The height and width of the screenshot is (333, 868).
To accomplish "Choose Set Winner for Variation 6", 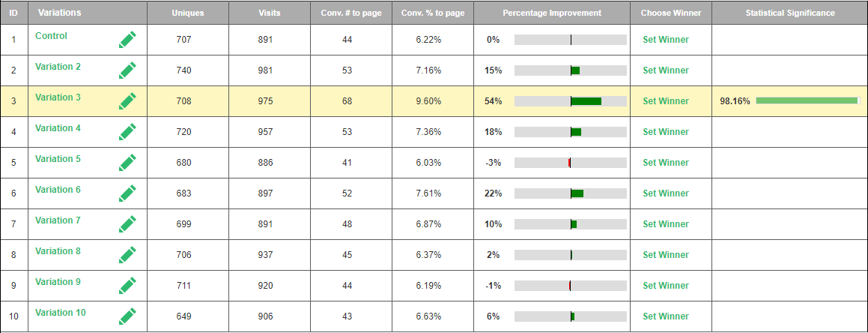I will point(665,193).
